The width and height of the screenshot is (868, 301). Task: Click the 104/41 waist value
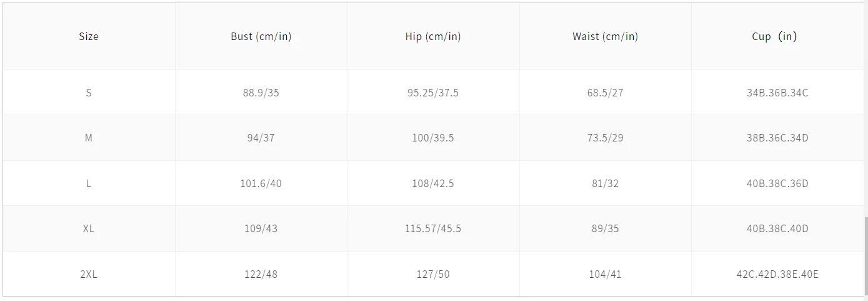[x=605, y=273]
